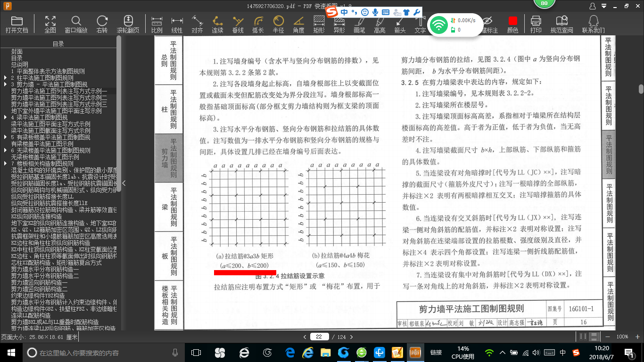Open Task View on taskbar

pos(196,353)
